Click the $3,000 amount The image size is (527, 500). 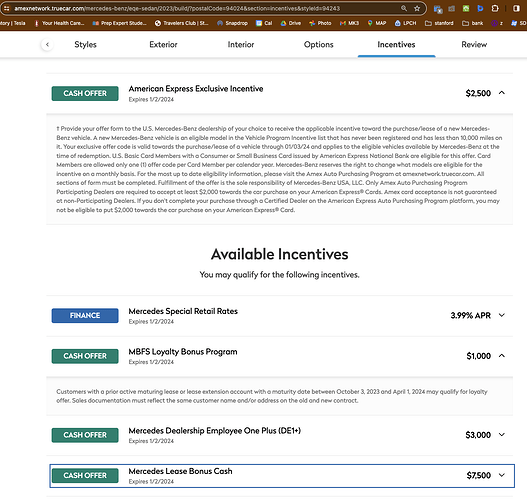pos(478,435)
